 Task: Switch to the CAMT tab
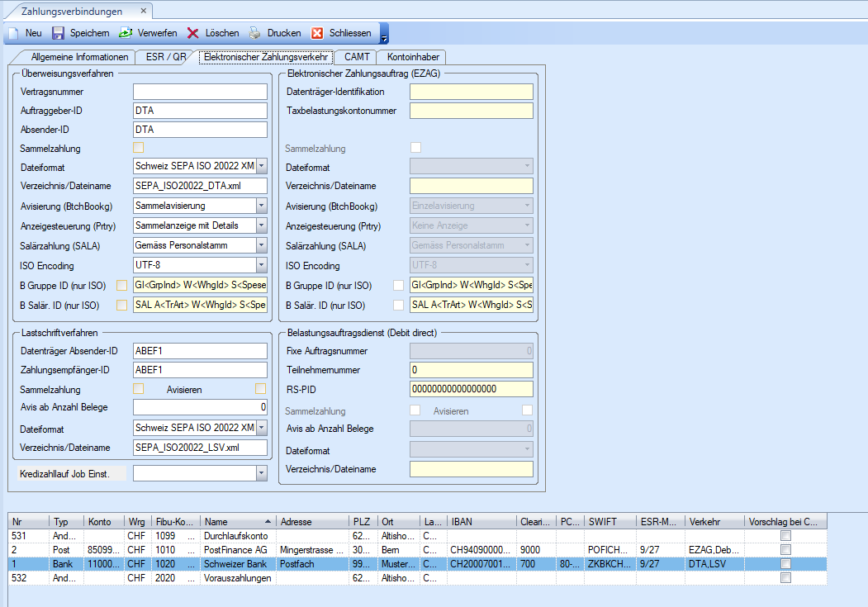coord(357,57)
